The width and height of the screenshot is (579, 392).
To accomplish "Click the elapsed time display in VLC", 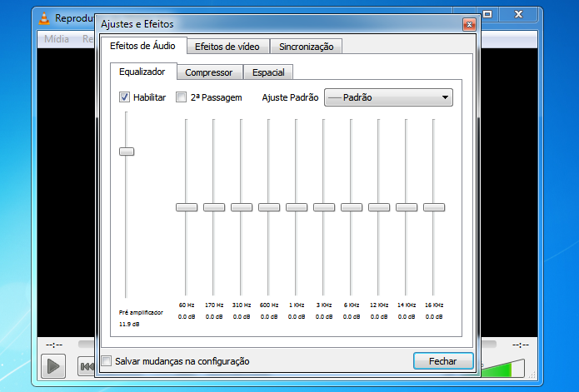I will pyautogui.click(x=54, y=345).
